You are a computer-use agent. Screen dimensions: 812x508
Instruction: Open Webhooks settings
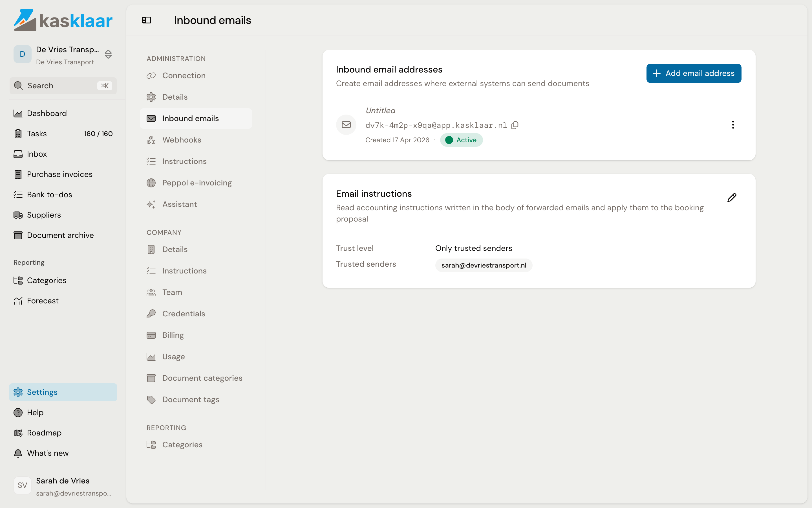coord(196,140)
